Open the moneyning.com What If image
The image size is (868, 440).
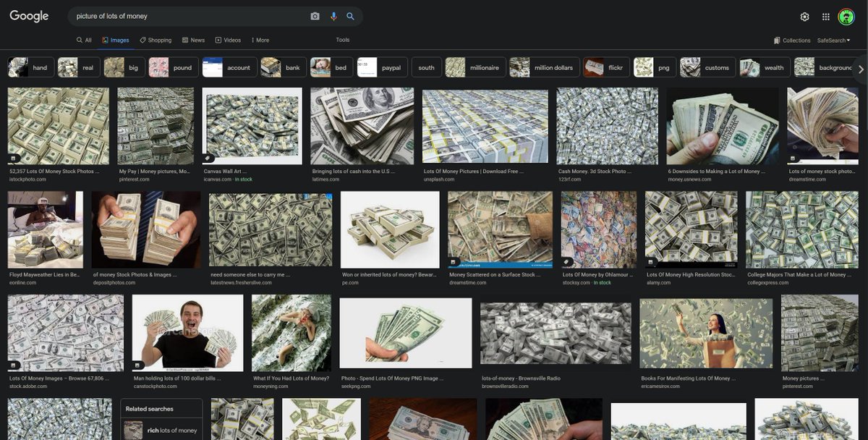tap(292, 333)
